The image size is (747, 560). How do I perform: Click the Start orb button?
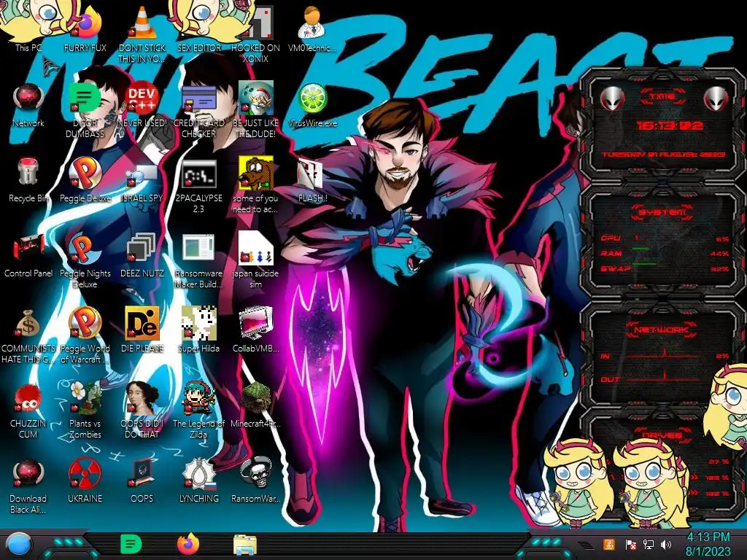(19, 544)
